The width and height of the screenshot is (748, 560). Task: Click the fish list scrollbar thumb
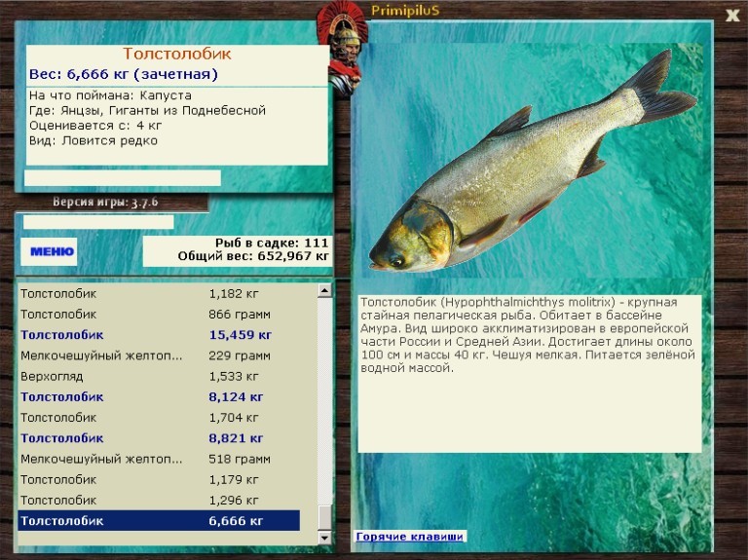(x=324, y=517)
